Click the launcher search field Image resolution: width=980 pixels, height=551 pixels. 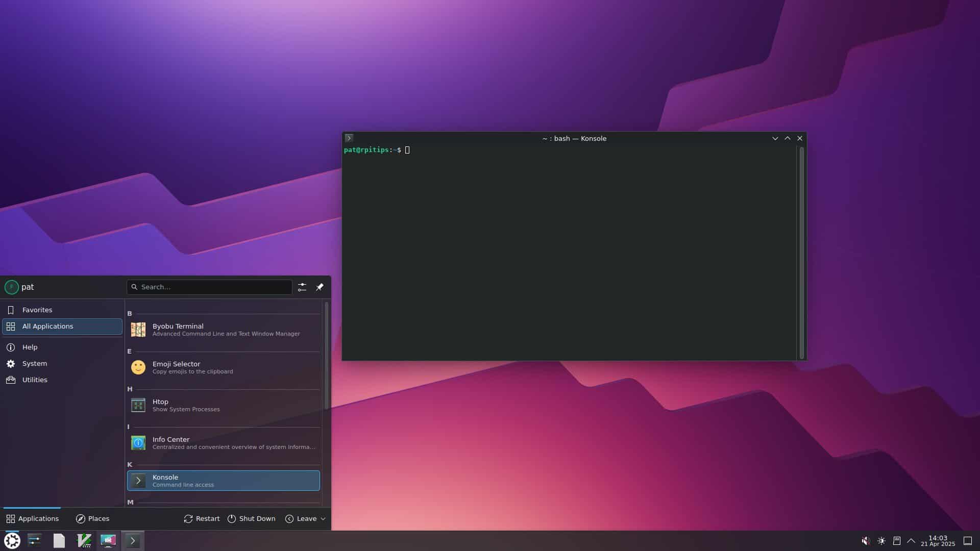209,287
